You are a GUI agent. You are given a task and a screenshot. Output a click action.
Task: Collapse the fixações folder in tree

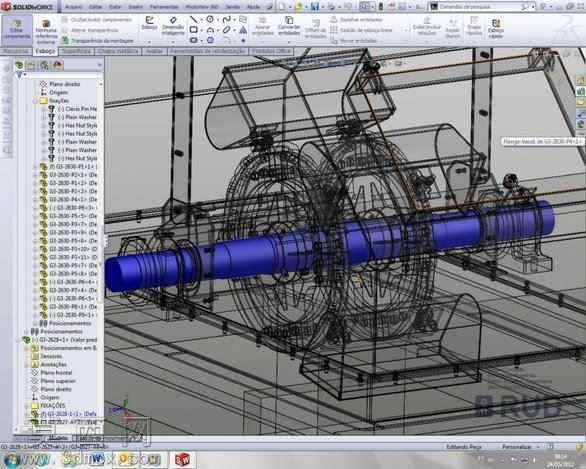pos(35,101)
